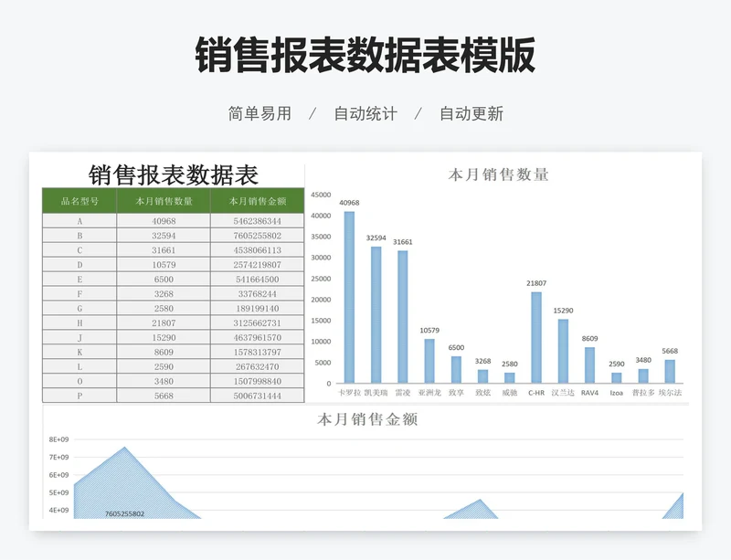The image size is (731, 560).
Task: Select table cell 7605255802 in row B
Action: coord(258,236)
